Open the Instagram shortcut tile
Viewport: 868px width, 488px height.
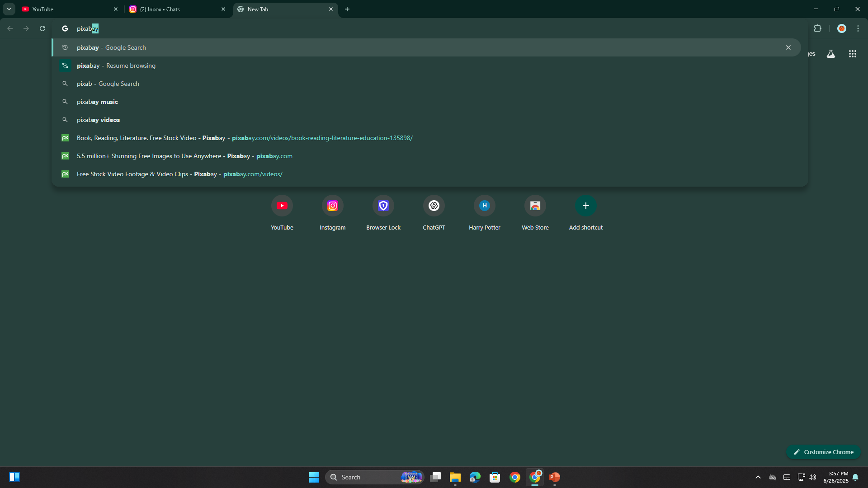tap(333, 213)
